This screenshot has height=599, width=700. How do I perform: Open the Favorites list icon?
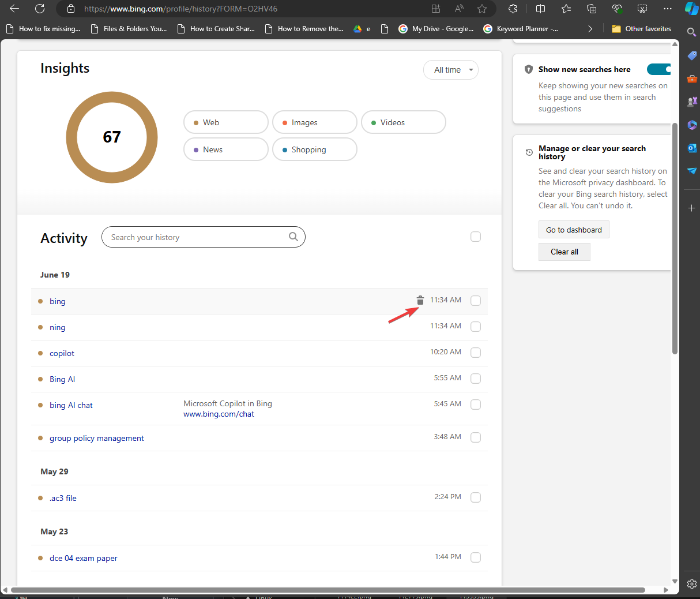(x=566, y=9)
